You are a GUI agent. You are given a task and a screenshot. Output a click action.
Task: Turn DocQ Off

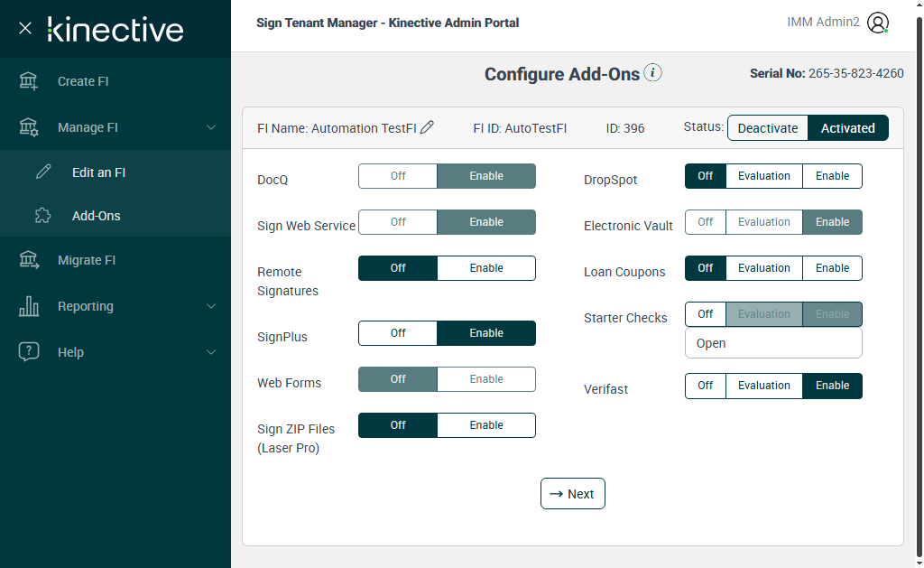(398, 176)
